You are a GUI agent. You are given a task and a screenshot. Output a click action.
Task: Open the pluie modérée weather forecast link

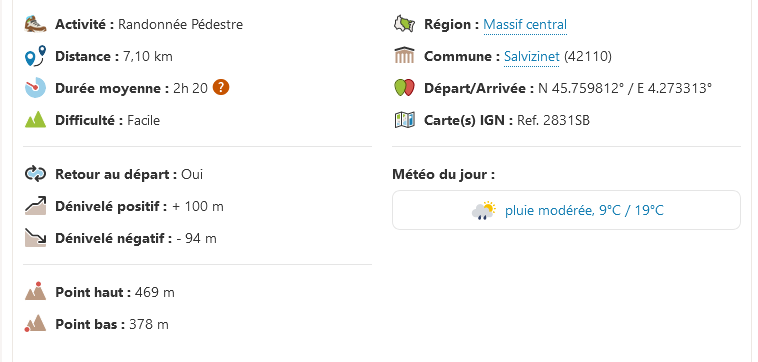tap(584, 210)
